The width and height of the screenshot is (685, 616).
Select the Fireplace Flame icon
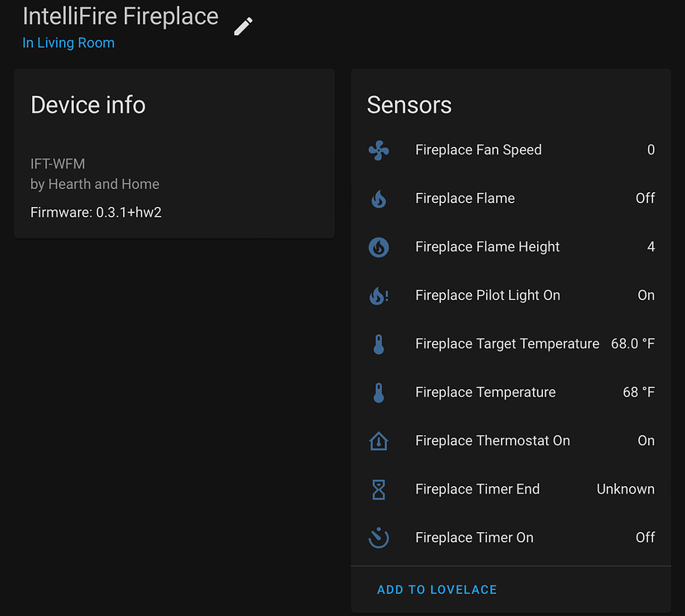click(x=379, y=199)
